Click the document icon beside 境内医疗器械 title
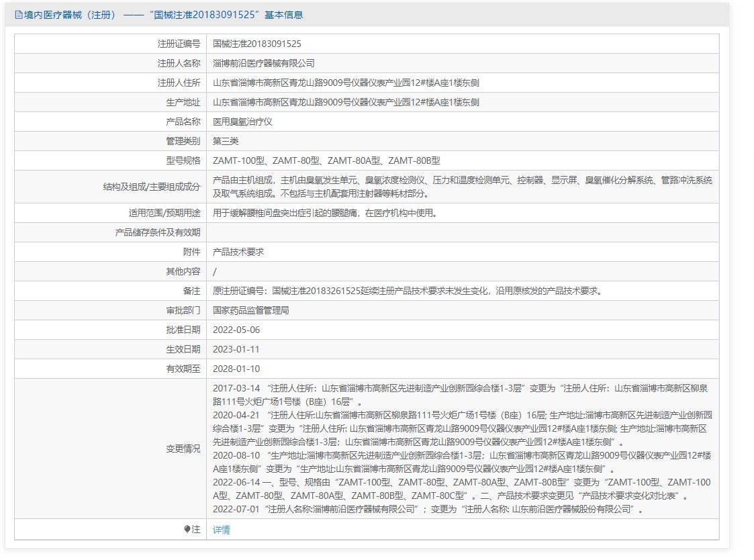The image size is (754, 560). tap(18, 15)
